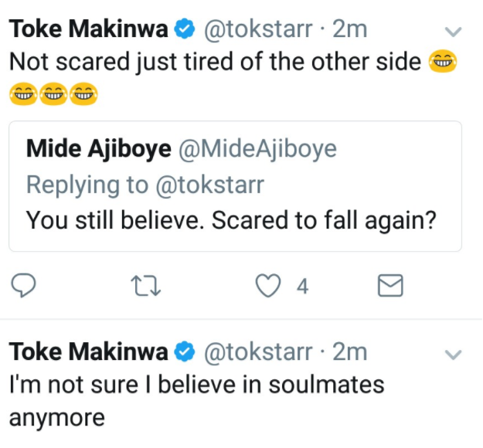Open Mide Ajiboye's profile name

pos(99,149)
